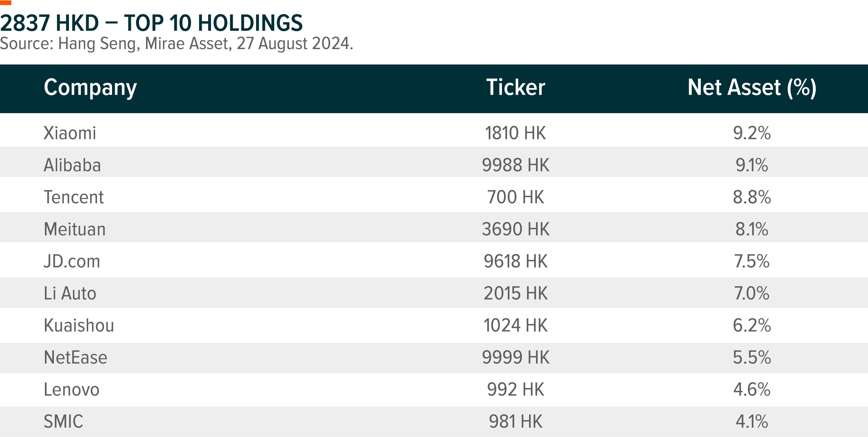Viewport: 868px width, 437px height.
Task: Select the Tencent company cell
Action: click(x=74, y=197)
